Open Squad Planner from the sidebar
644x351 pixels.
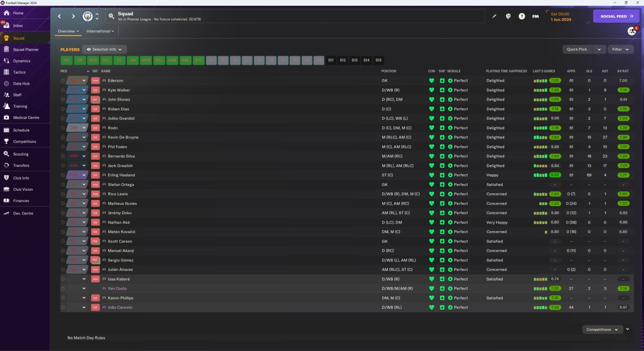(x=25, y=49)
